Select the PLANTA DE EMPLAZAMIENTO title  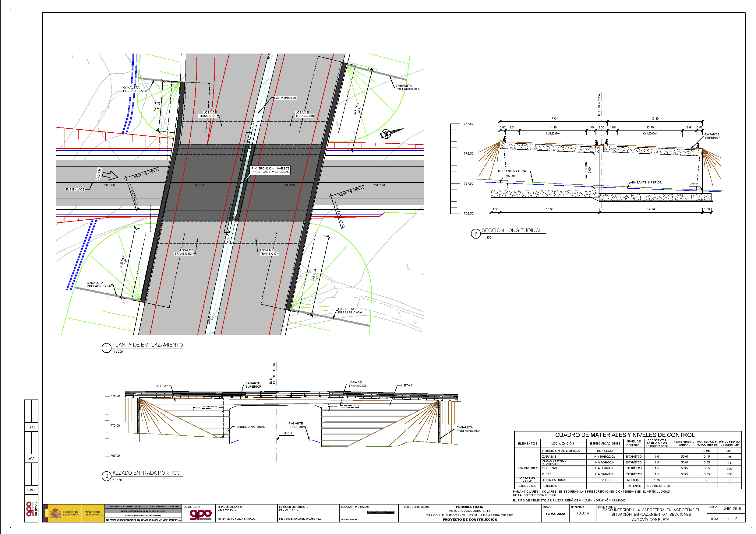(x=147, y=345)
